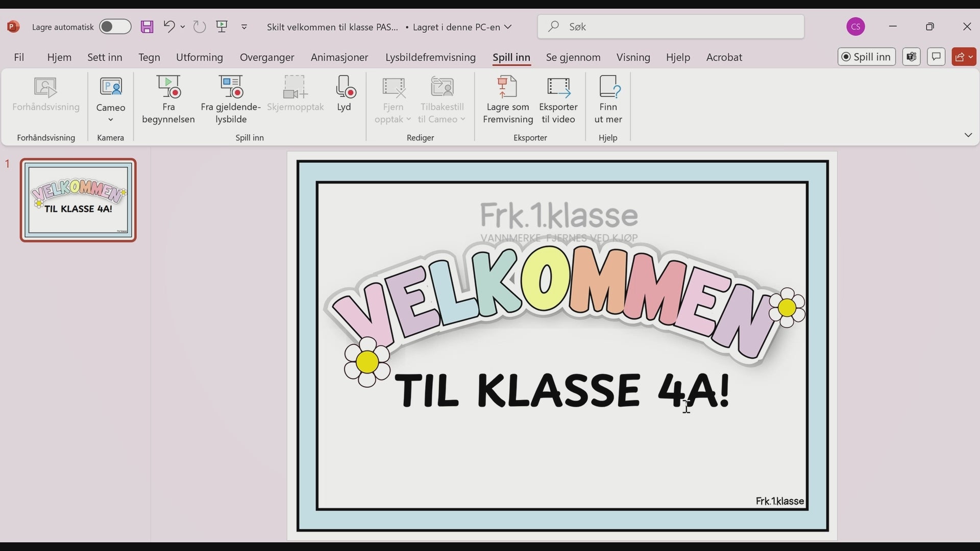980x551 pixels.
Task: Click the Redo icon
Action: (200, 27)
